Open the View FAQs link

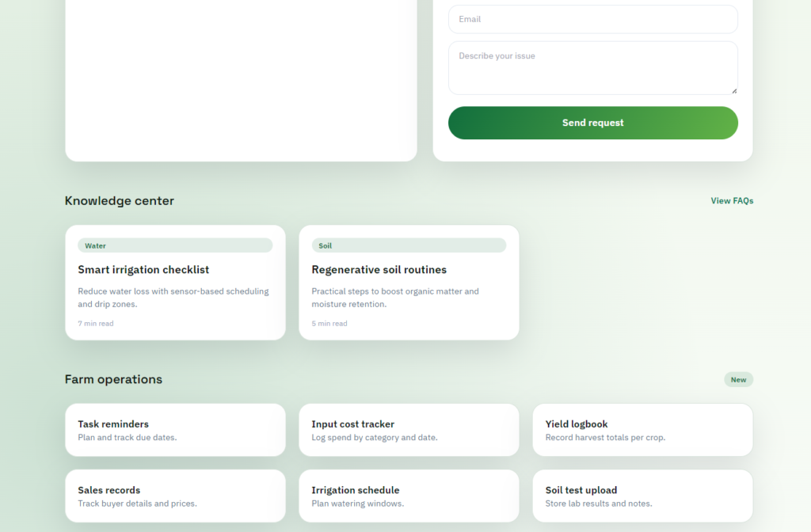pos(731,200)
